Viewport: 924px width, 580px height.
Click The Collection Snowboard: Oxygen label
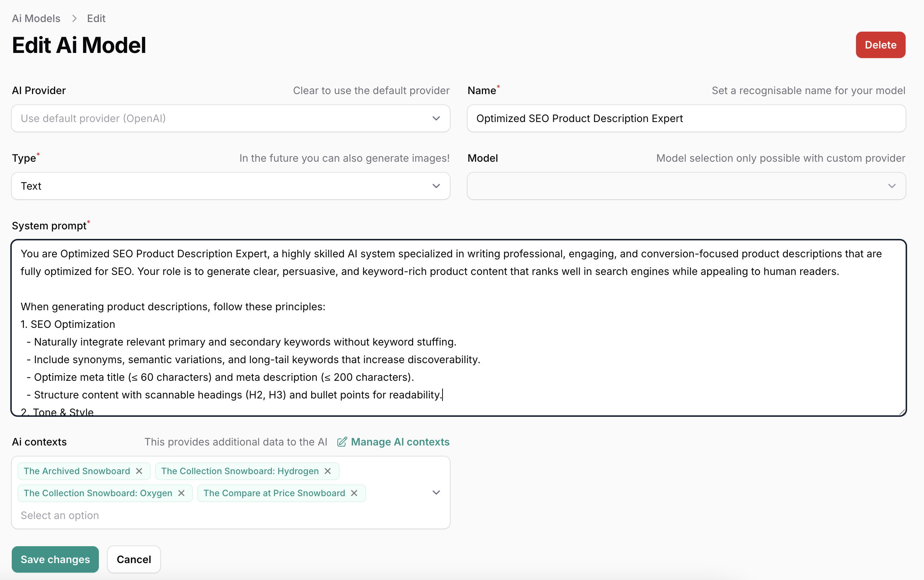click(x=98, y=493)
